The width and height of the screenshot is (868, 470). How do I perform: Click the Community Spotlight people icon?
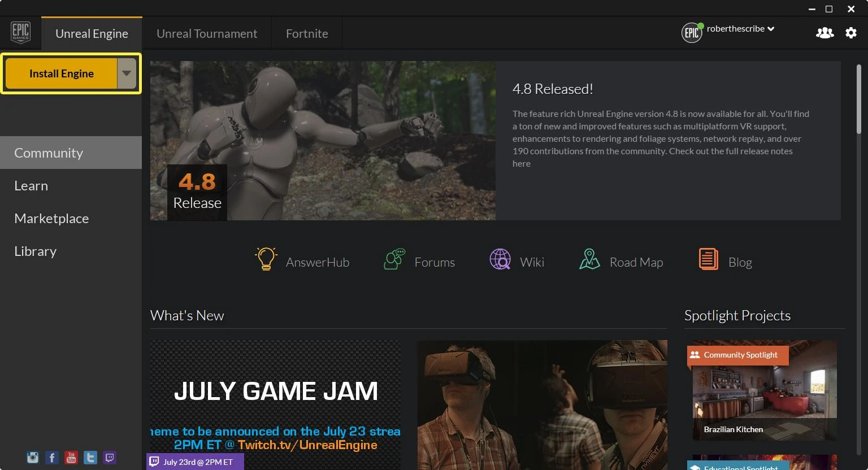pyautogui.click(x=695, y=355)
